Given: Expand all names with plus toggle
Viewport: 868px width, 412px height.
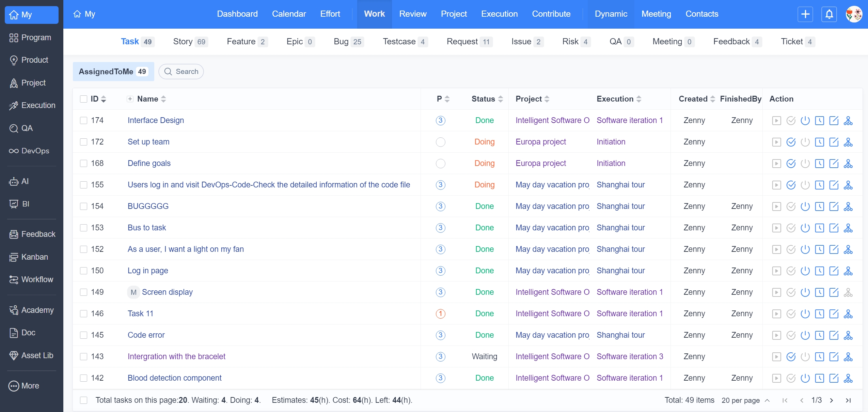Looking at the screenshot, I should [130, 99].
